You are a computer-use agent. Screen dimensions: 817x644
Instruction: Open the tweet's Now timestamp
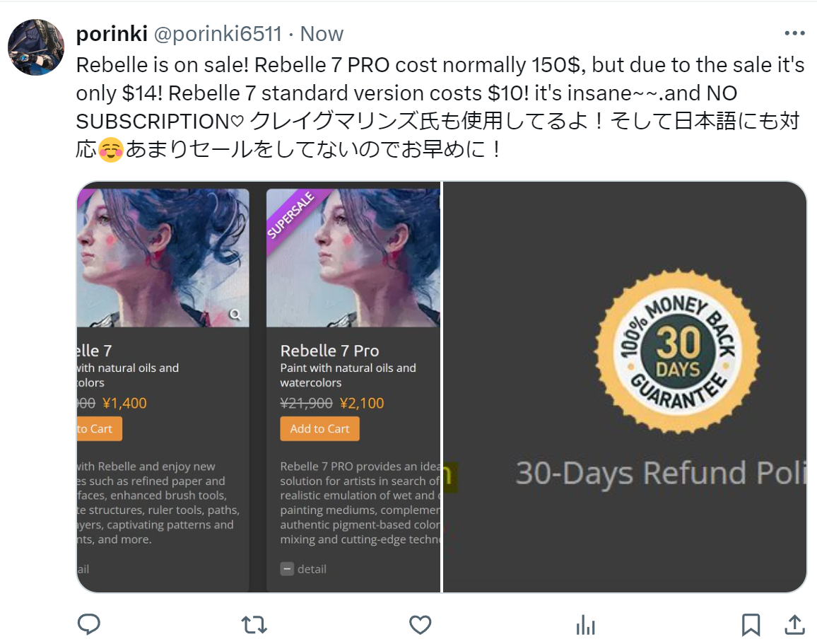click(322, 34)
